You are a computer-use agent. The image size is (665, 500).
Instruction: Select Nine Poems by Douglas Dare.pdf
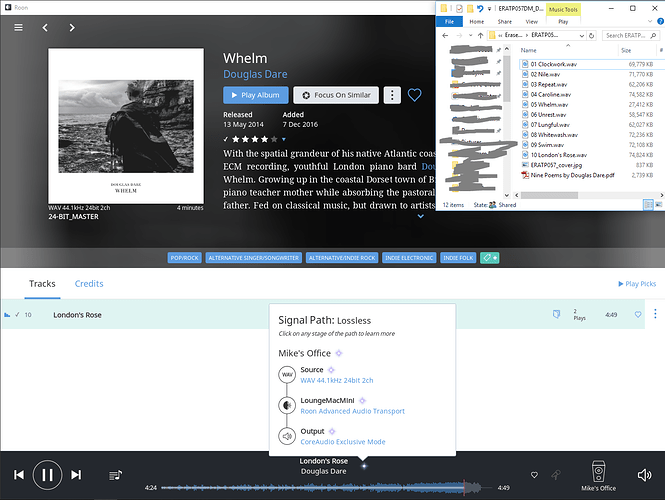point(572,175)
